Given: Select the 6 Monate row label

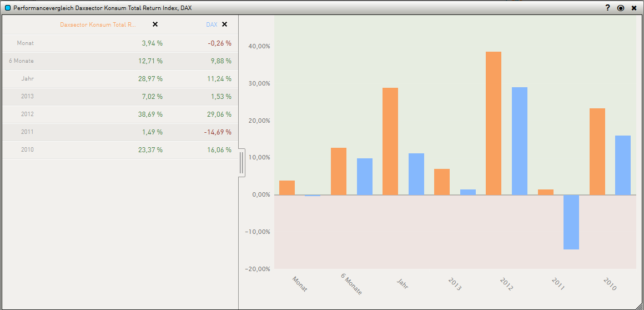Looking at the screenshot, I should coord(21,61).
